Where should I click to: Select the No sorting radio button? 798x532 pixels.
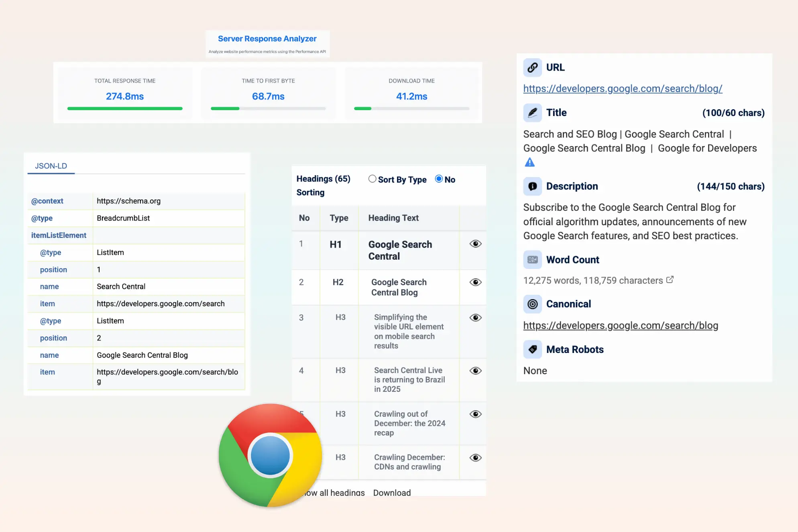point(439,179)
